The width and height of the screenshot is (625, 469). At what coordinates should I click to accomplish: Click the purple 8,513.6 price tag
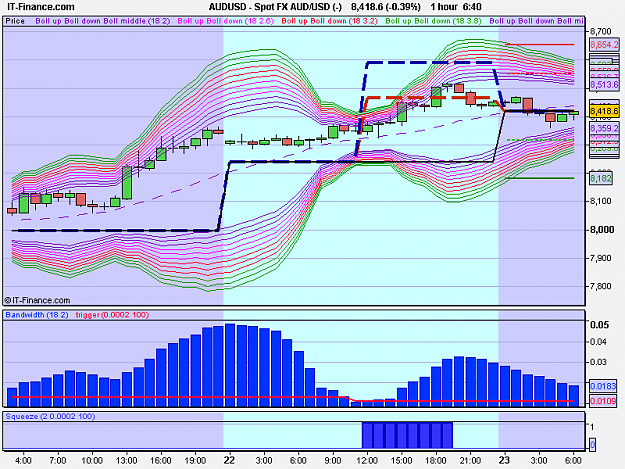click(x=604, y=84)
